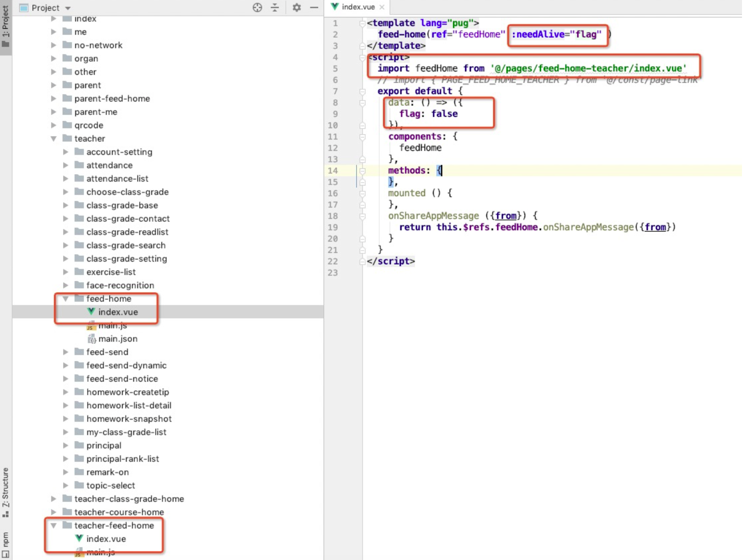Viewport: 756px width, 560px height.
Task: Click the underlined from parameter on line 18
Action: pos(506,216)
